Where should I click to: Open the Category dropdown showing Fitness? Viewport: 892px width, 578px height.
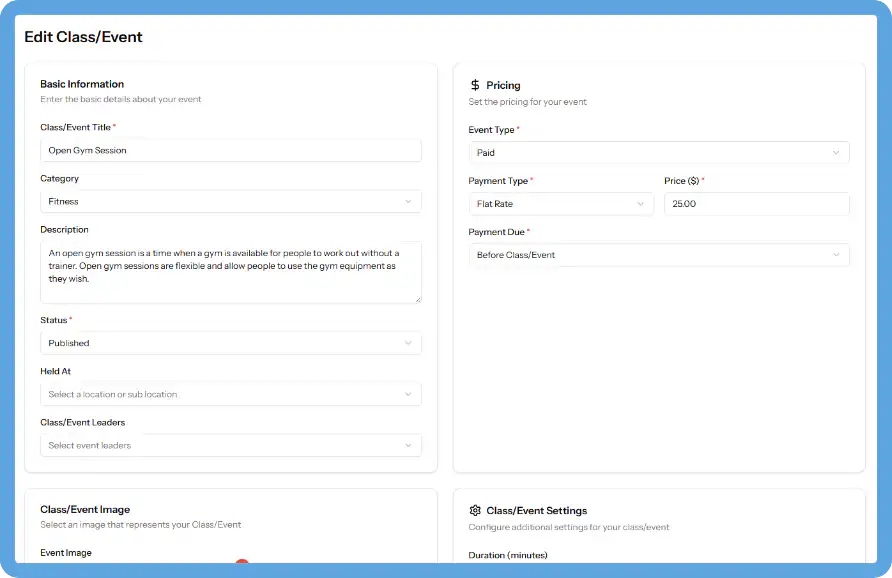tap(230, 201)
